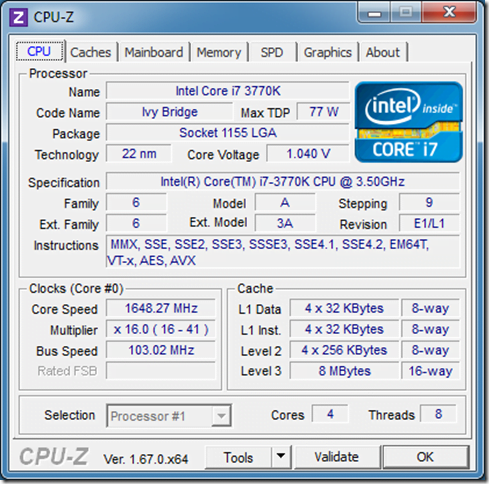Screen dimensions: 489x484
Task: Click the Socket 1155 LGA package value
Action: (228, 133)
